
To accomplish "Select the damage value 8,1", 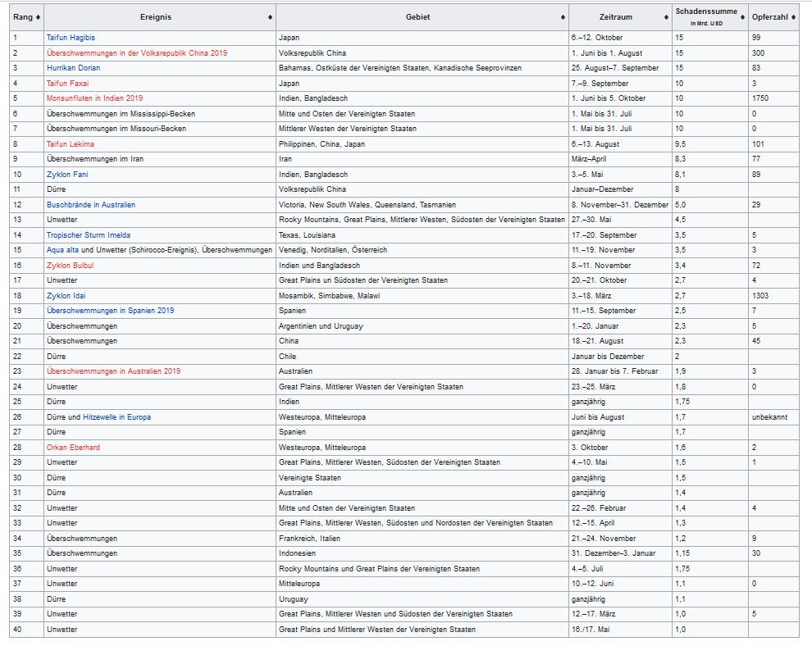I will point(681,175).
